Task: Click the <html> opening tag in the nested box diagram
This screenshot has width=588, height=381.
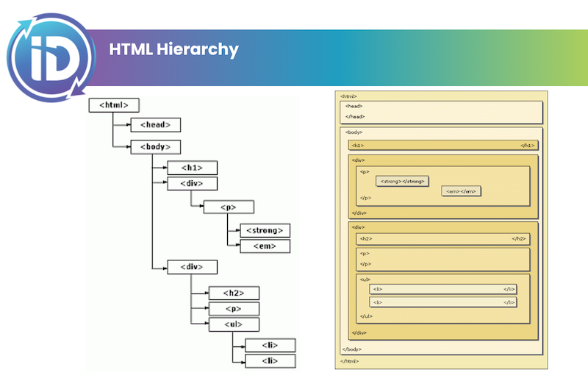Action: (348, 96)
